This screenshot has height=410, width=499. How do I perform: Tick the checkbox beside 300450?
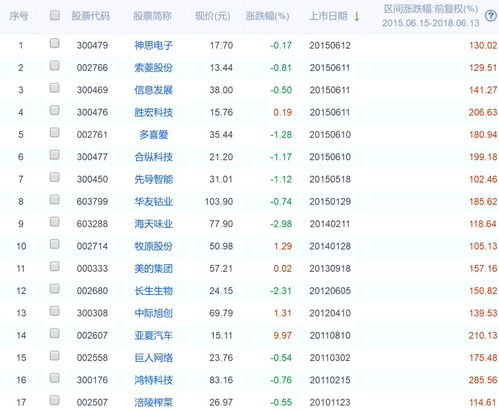55,177
